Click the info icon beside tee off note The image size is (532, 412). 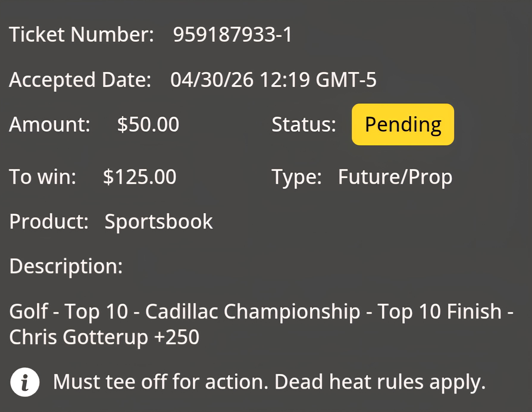tap(25, 382)
